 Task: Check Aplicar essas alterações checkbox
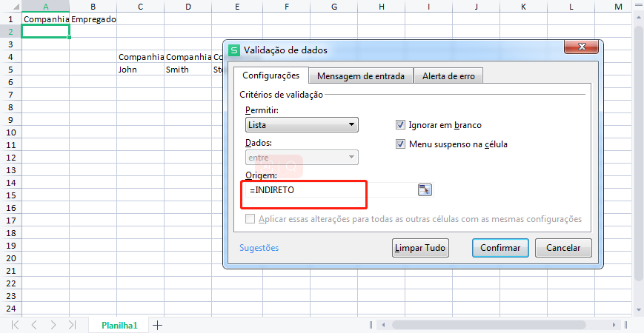tap(250, 218)
